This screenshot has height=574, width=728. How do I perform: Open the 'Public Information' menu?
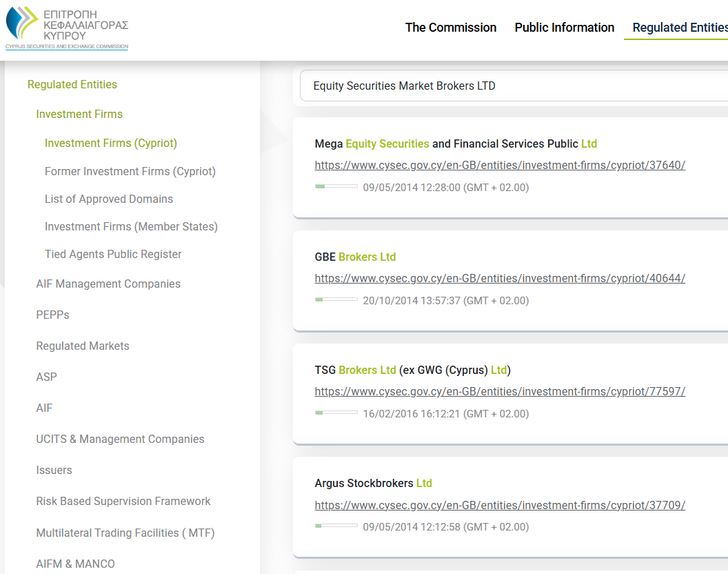coord(564,28)
